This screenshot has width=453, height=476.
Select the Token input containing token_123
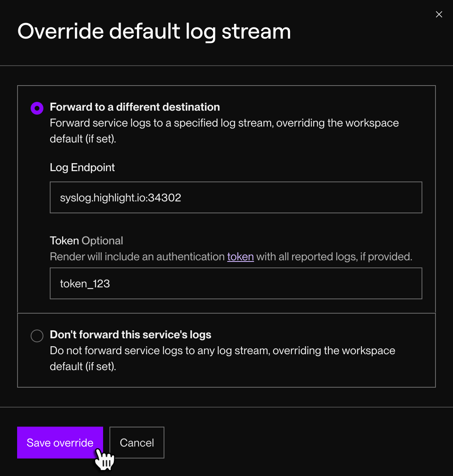coord(236,283)
